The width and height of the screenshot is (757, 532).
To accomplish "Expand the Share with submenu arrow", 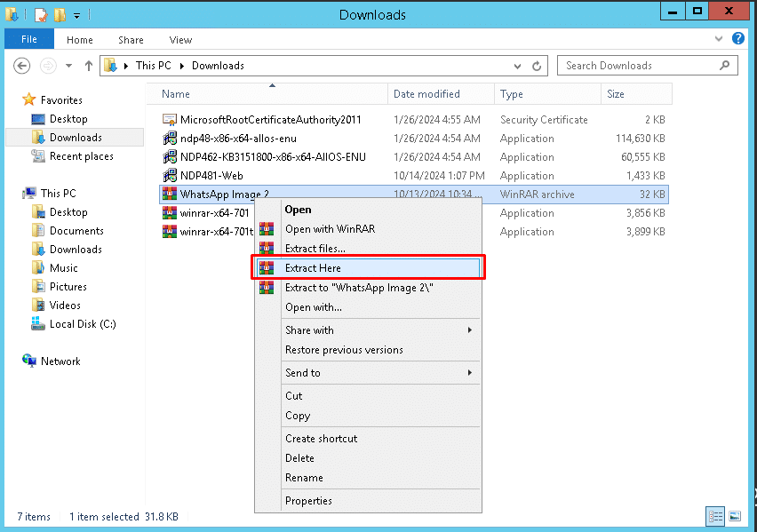I will 470,330.
